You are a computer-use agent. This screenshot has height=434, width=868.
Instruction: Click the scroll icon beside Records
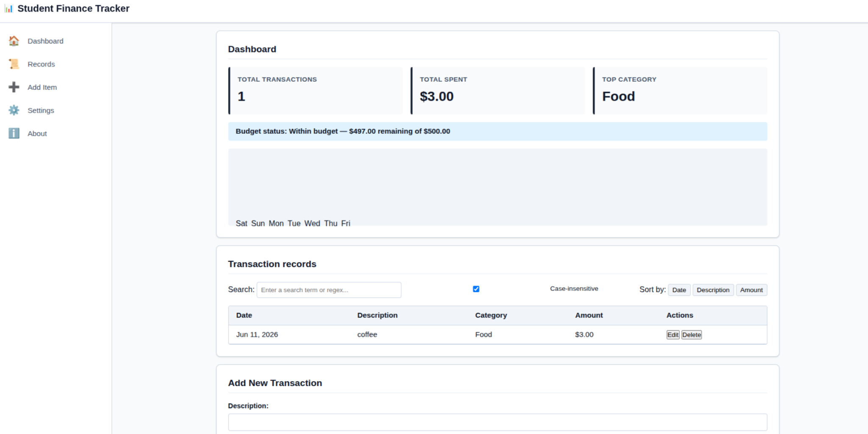14,64
